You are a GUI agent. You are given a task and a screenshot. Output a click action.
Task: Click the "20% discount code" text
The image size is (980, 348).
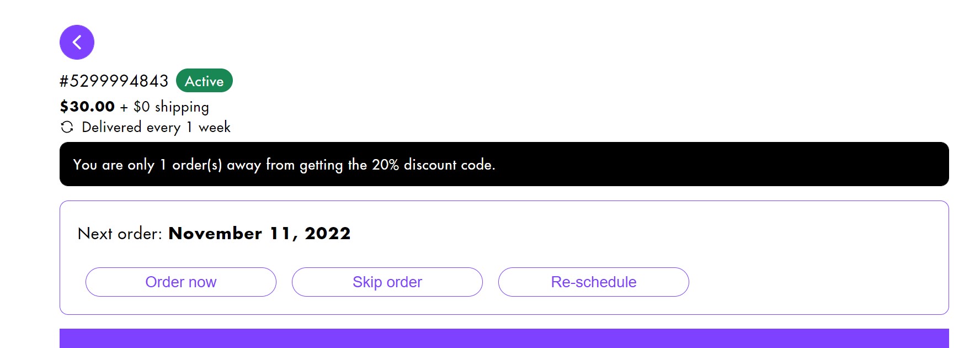point(433,165)
